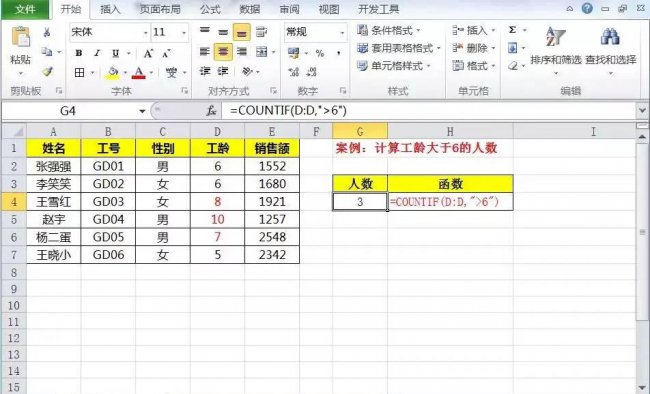Decrease font size with small A
The image size is (650, 394).
point(166,54)
